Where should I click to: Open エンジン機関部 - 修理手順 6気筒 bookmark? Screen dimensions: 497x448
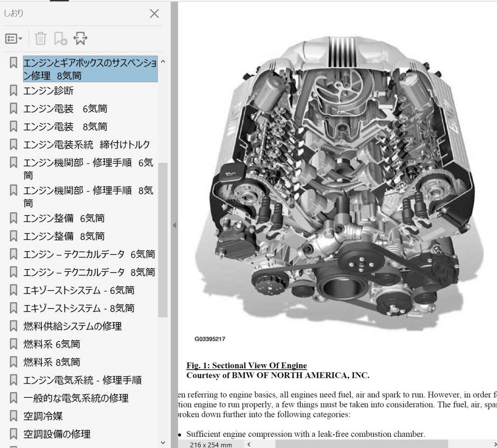coord(88,169)
